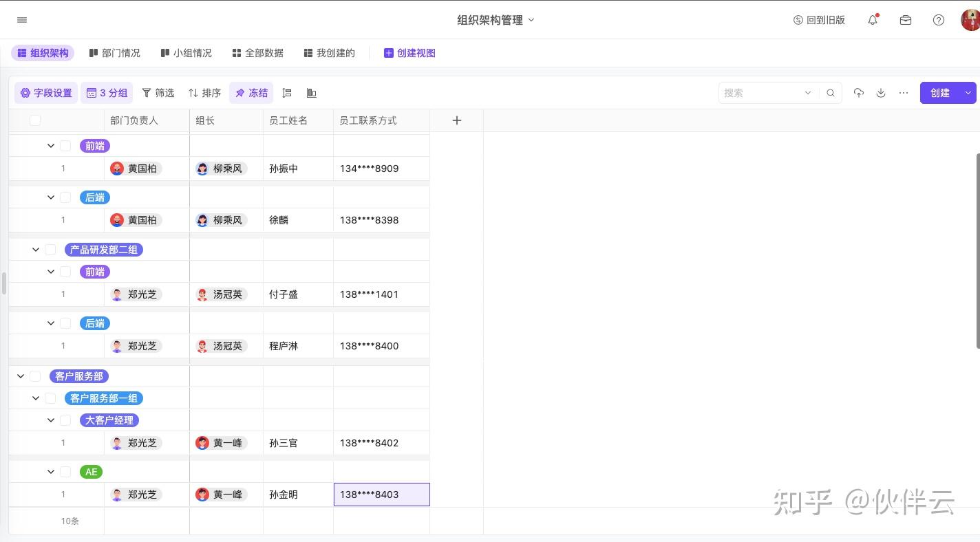
Task: Collapse the 大客户经理 subgroup
Action: [x=51, y=420]
